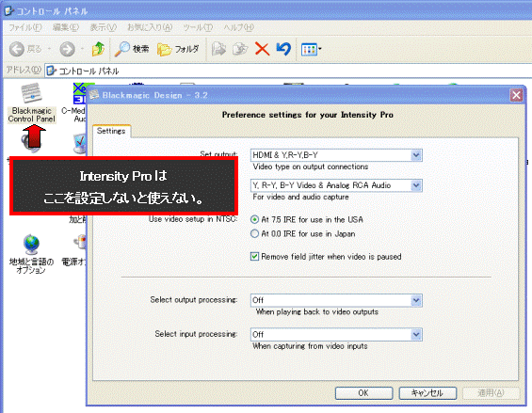Click the 'Use video setup in NTSC' label
The width and height of the screenshot is (532, 413).
(193, 219)
